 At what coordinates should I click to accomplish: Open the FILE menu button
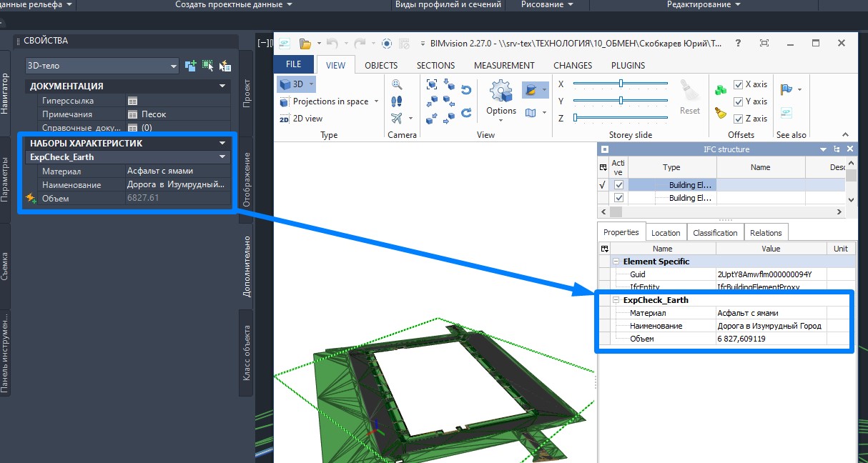(x=294, y=64)
